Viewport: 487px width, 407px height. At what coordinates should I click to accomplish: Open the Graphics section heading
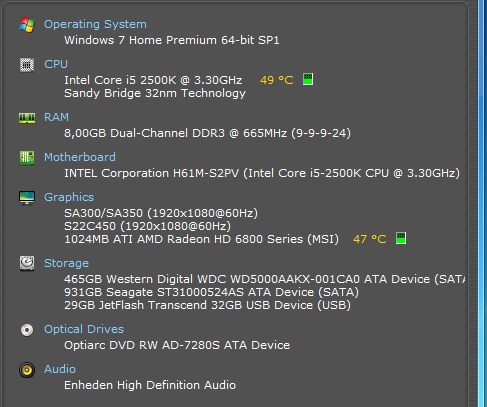69,197
